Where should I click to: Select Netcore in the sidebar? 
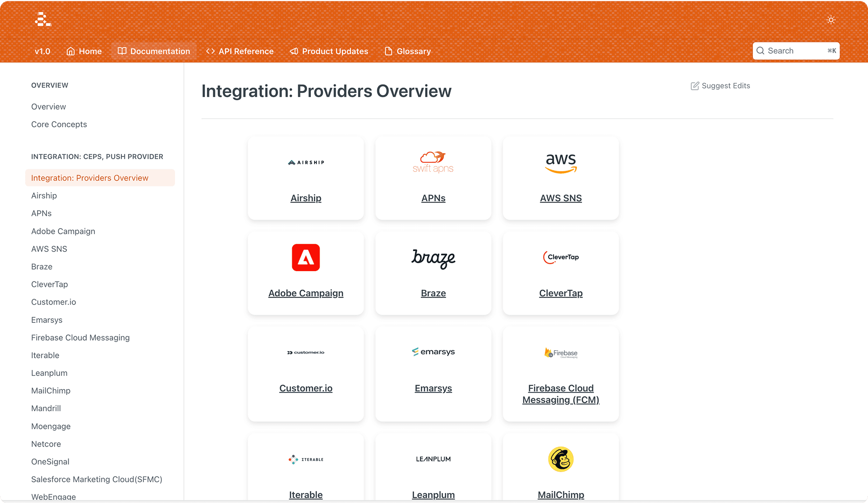tap(46, 444)
